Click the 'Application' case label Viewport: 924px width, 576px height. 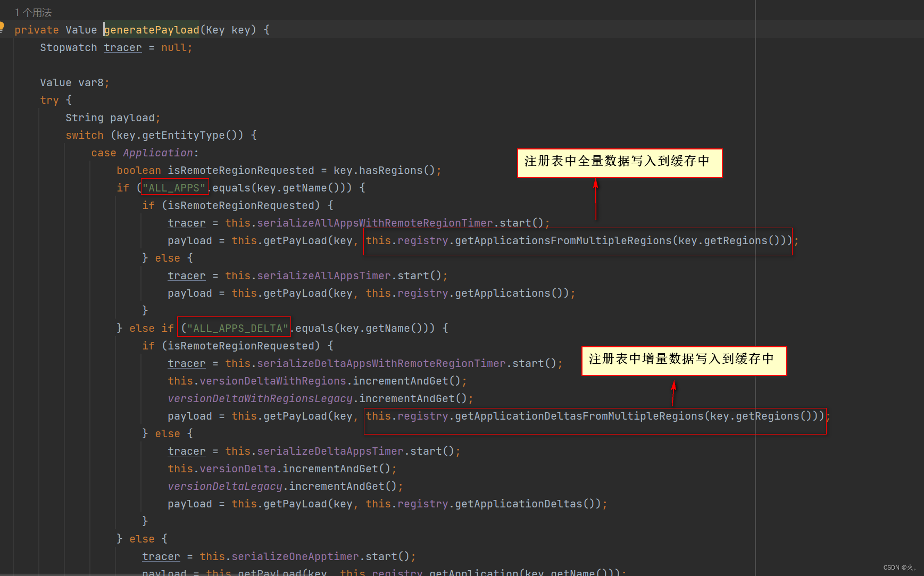tap(158, 153)
